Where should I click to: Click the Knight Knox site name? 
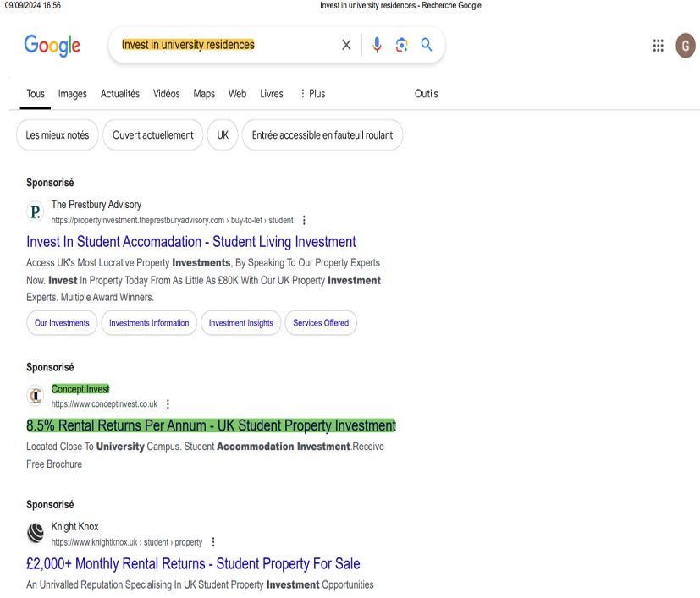(x=75, y=527)
